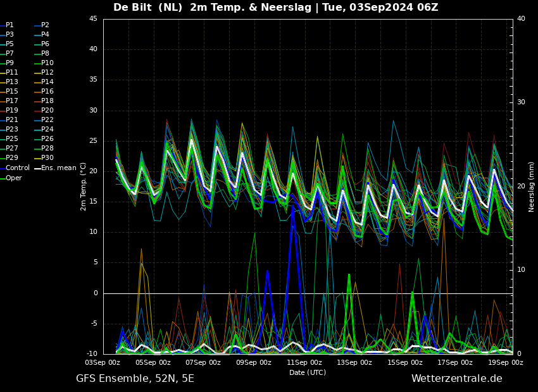The width and height of the screenshot is (538, 392).
Task: Click the P25 legend entry
Action: (11, 138)
